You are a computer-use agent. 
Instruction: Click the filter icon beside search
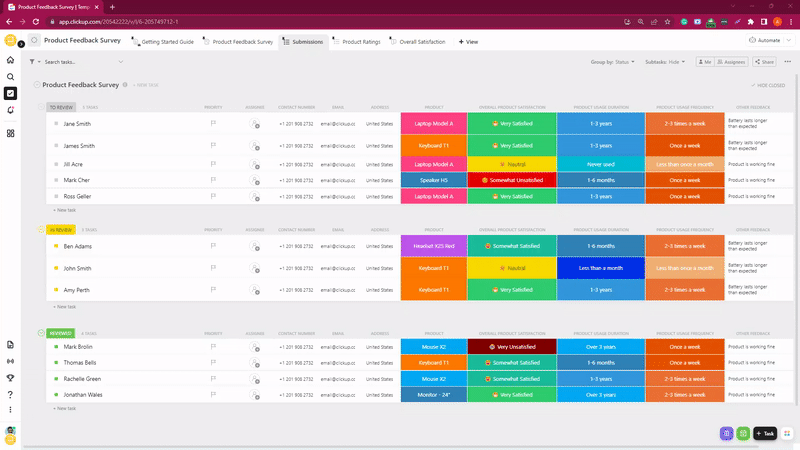pyautogui.click(x=32, y=62)
